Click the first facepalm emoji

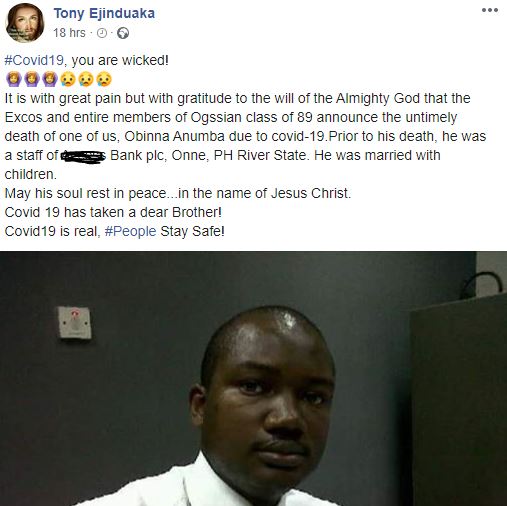(14, 79)
